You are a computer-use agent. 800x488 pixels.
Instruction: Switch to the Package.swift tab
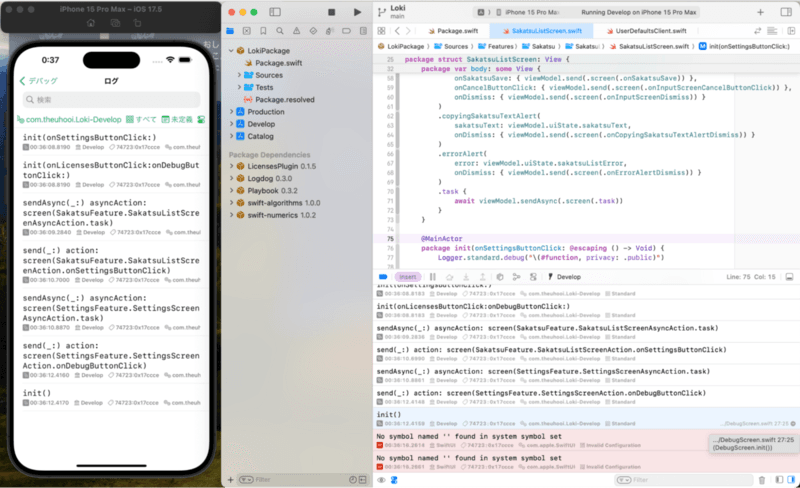(453, 31)
